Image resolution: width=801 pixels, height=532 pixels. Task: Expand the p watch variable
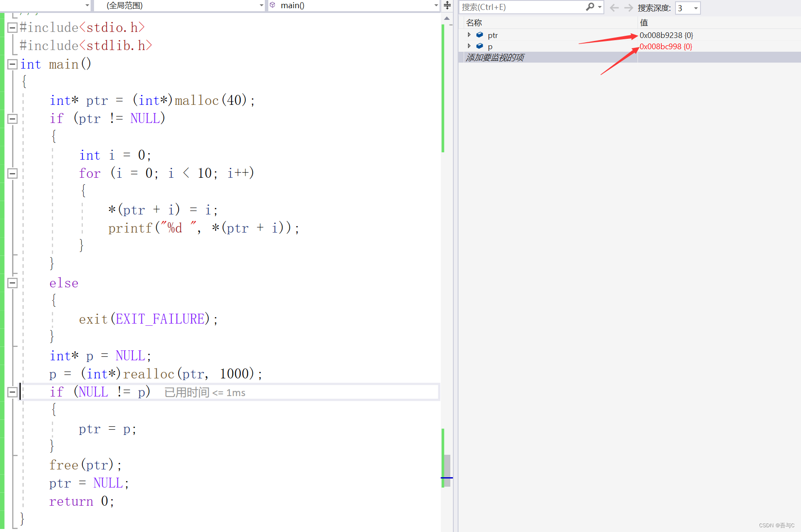click(469, 46)
